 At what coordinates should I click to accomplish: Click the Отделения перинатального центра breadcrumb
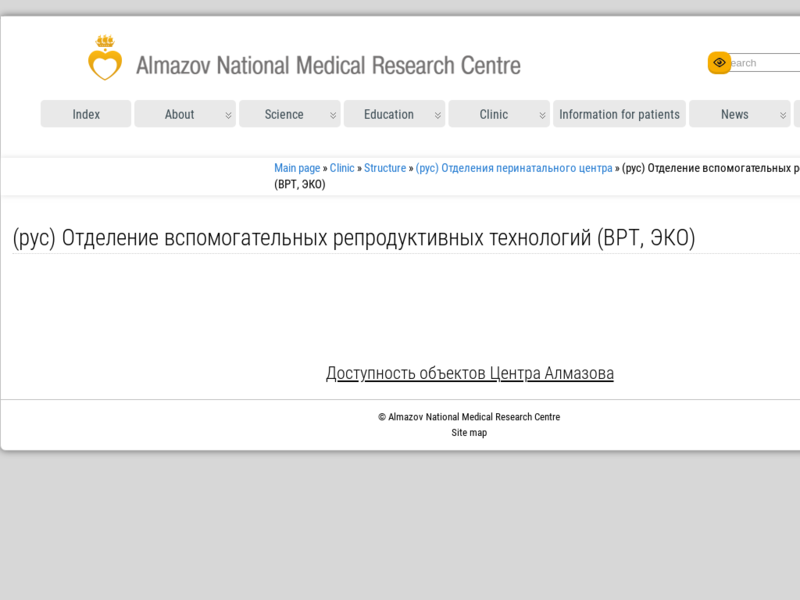tap(514, 168)
